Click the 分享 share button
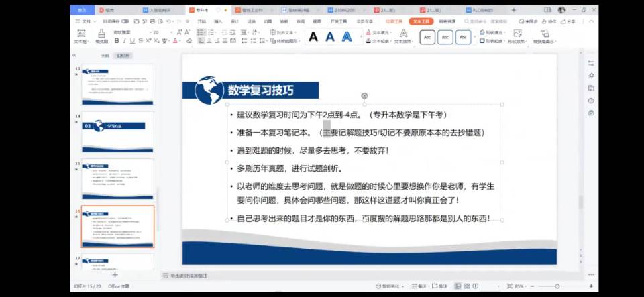 coord(569,21)
